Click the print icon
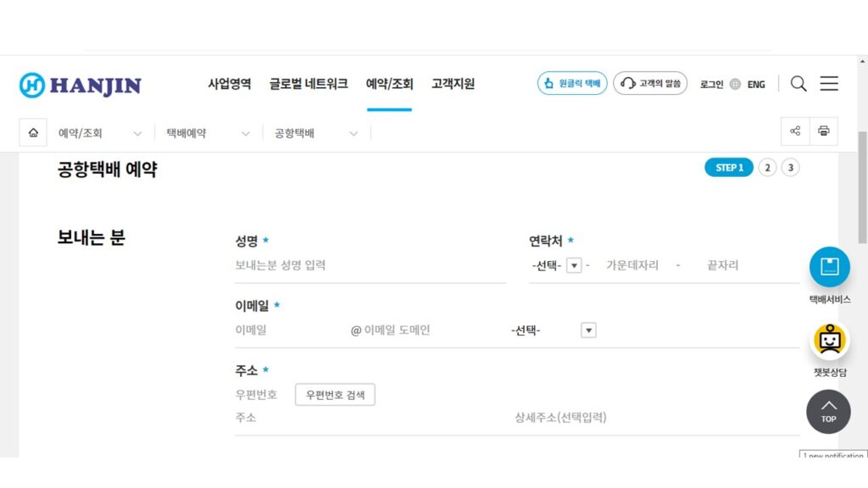 coord(824,131)
